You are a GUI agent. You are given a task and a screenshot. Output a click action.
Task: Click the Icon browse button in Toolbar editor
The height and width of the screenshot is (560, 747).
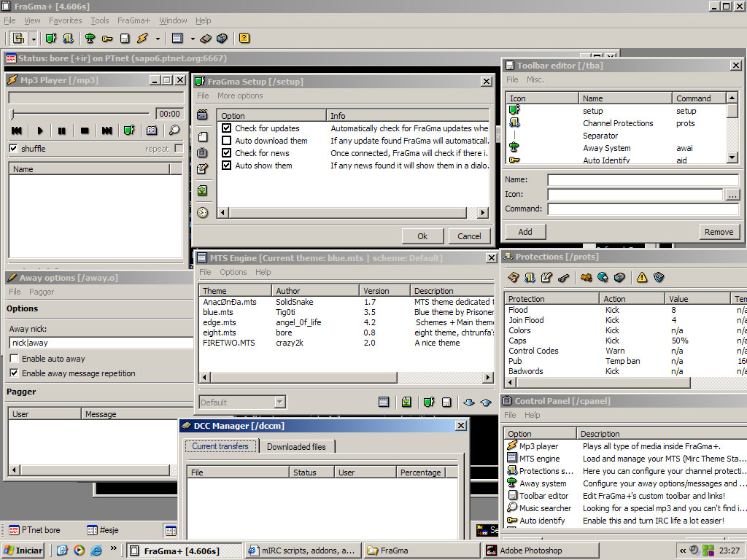(x=732, y=194)
